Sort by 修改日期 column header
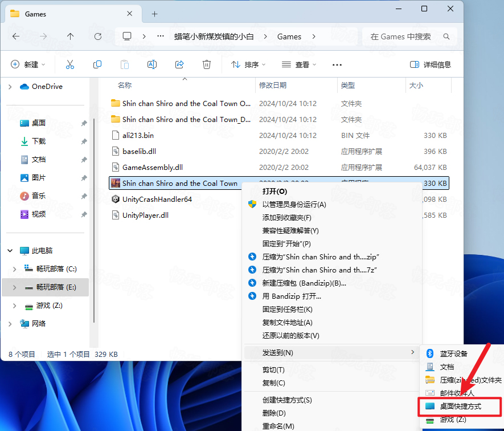Viewport: 504px width, 431px height. (273, 86)
